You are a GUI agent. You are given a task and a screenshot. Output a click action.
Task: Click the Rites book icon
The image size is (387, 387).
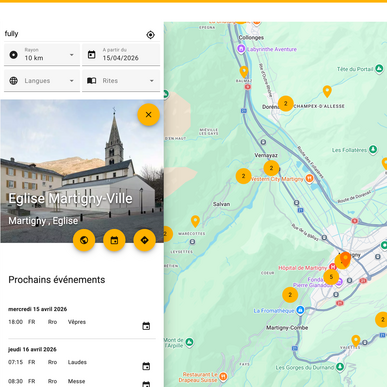[92, 81]
